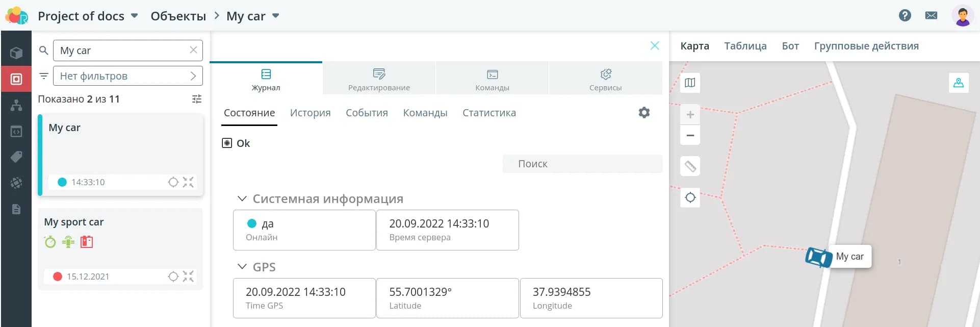Switch to the Редактирование tab
This screenshot has height=327, width=980.
click(x=379, y=79)
